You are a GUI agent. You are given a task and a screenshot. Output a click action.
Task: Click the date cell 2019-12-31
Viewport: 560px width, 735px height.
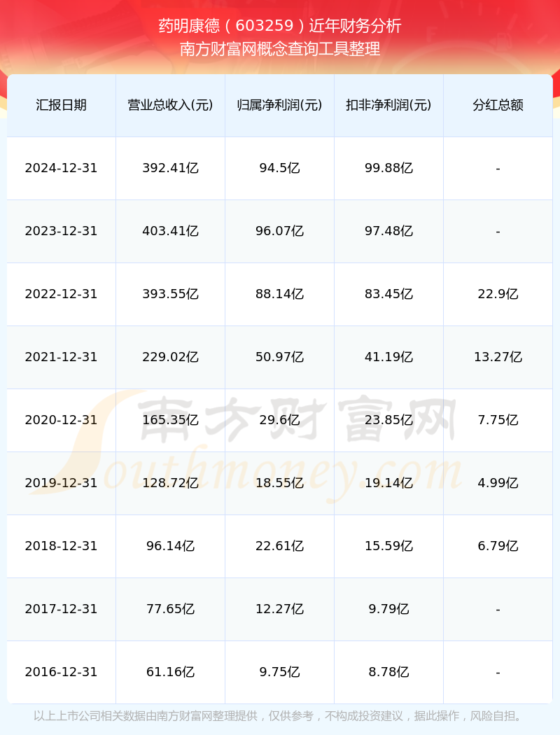[x=62, y=483]
